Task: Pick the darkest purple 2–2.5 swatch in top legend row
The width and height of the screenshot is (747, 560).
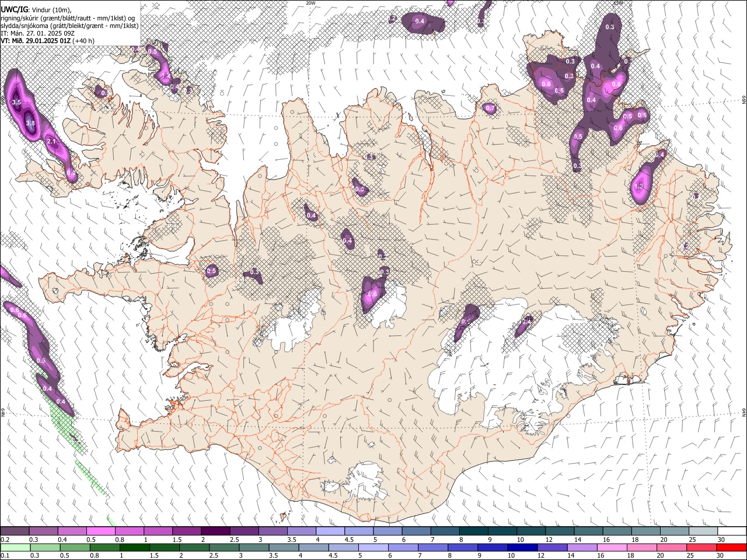Action: 215,531
